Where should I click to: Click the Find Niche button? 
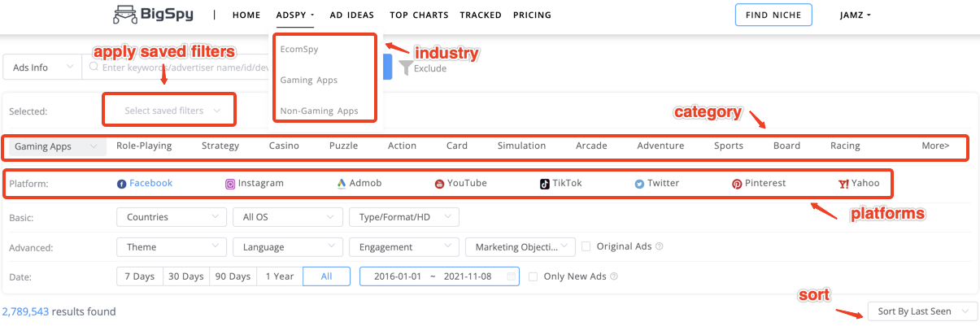tap(773, 15)
